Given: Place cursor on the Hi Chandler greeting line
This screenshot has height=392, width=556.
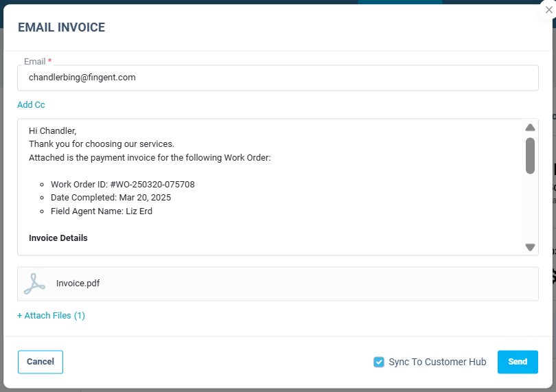Looking at the screenshot, I should tap(53, 131).
